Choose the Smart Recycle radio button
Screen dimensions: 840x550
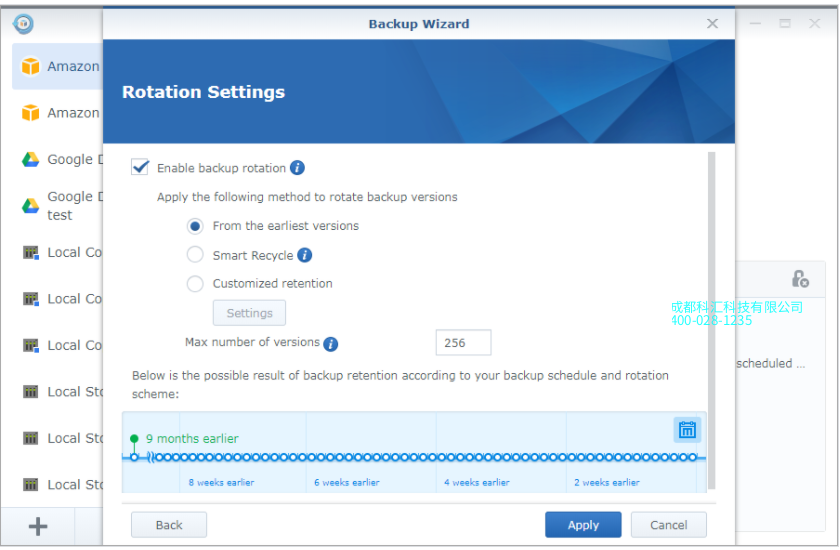pos(195,255)
